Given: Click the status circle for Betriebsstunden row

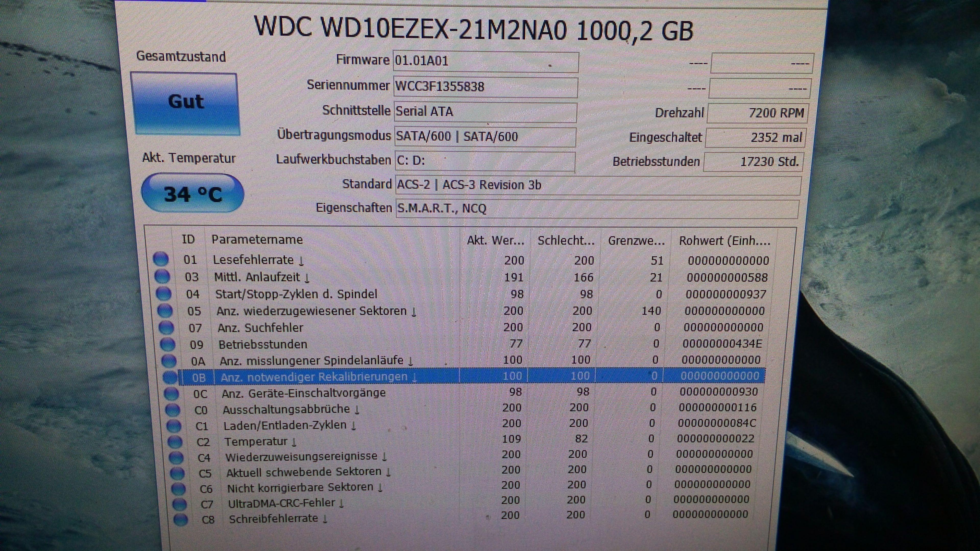Looking at the screenshot, I should click(167, 345).
